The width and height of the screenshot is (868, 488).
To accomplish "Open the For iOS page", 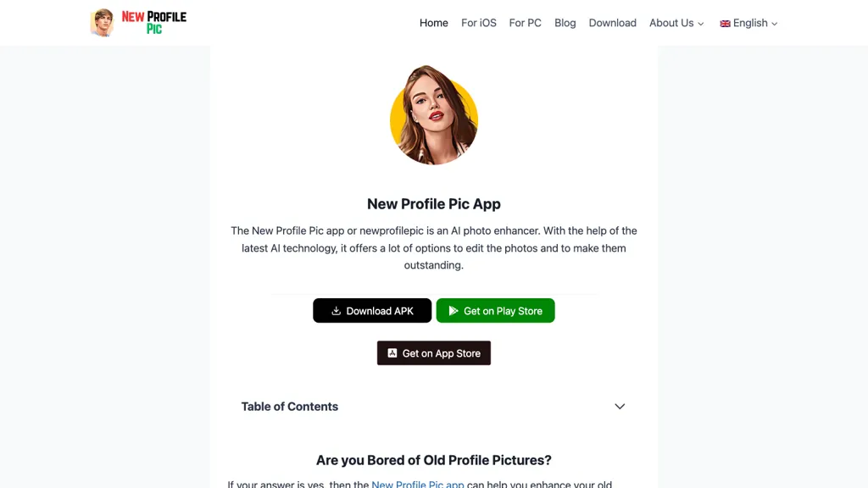I will (x=479, y=23).
